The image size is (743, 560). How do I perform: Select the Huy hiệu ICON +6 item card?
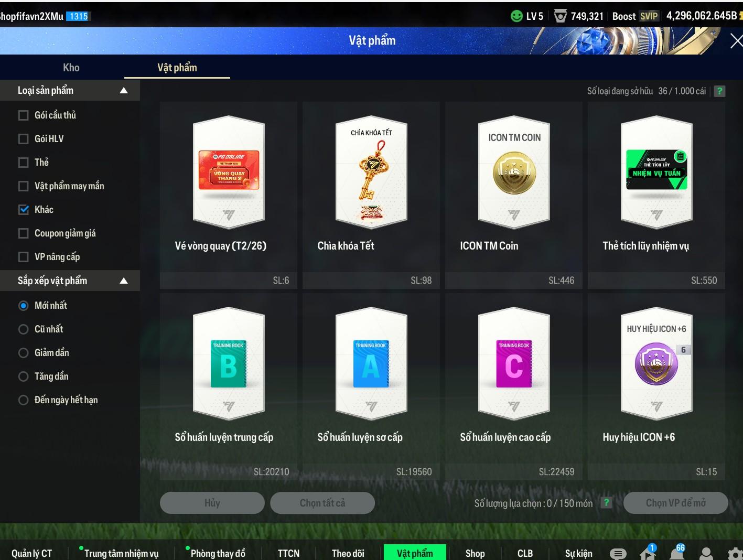[656, 385]
